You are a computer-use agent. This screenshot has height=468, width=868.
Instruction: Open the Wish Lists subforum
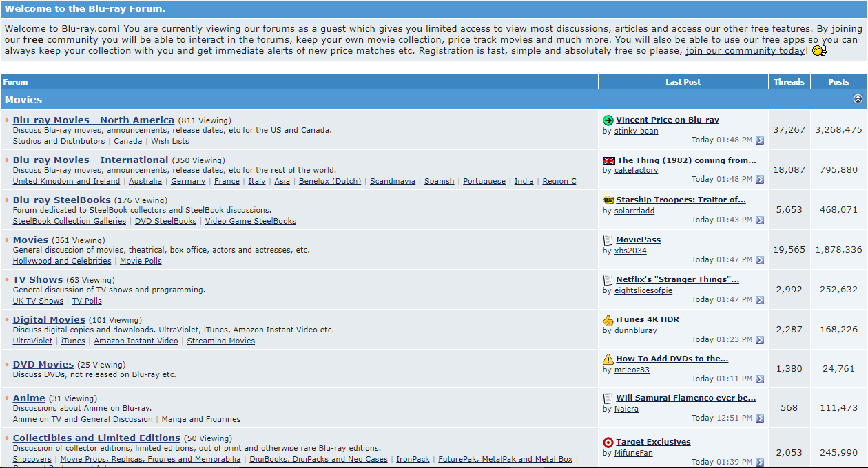[x=170, y=141]
